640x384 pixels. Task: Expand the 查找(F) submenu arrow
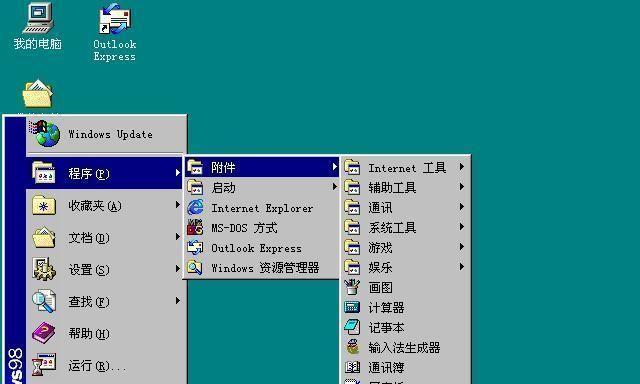pos(178,301)
